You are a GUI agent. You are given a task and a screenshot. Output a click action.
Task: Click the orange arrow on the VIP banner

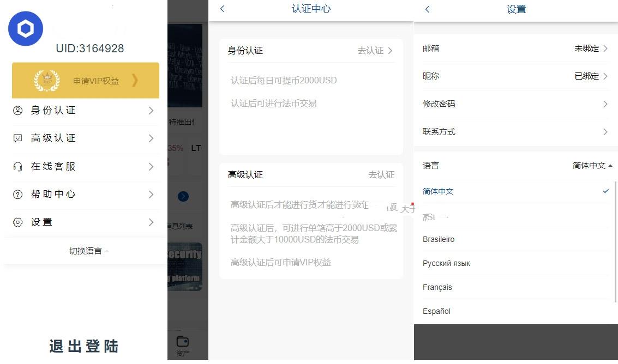[x=135, y=80]
